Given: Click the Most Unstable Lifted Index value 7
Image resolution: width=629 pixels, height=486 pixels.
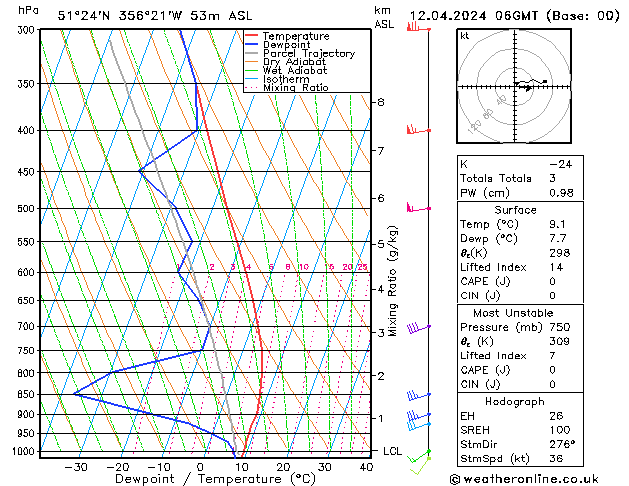Looking at the screenshot, I should pos(552,356).
